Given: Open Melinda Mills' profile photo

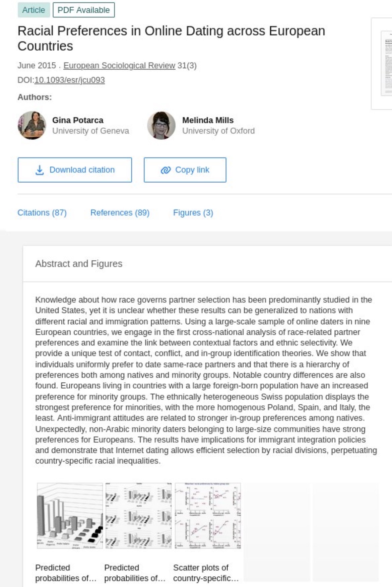Looking at the screenshot, I should [161, 125].
